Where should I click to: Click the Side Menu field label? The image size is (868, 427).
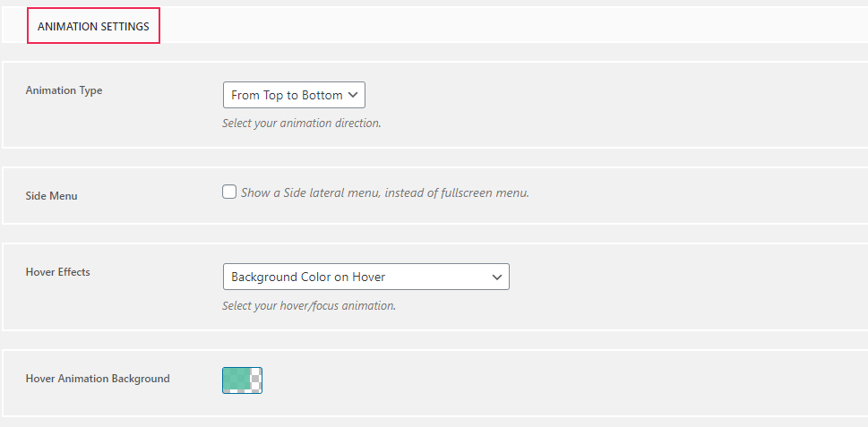click(x=51, y=196)
